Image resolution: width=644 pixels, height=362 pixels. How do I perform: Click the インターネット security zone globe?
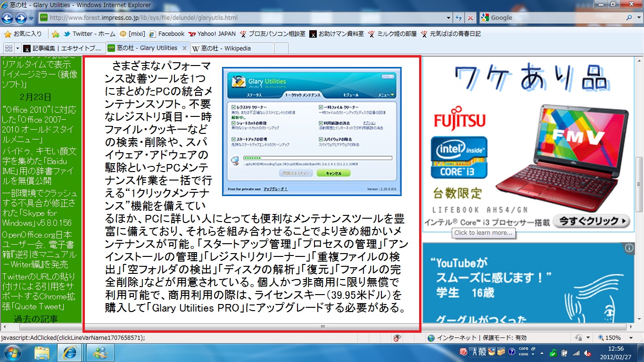click(x=430, y=338)
